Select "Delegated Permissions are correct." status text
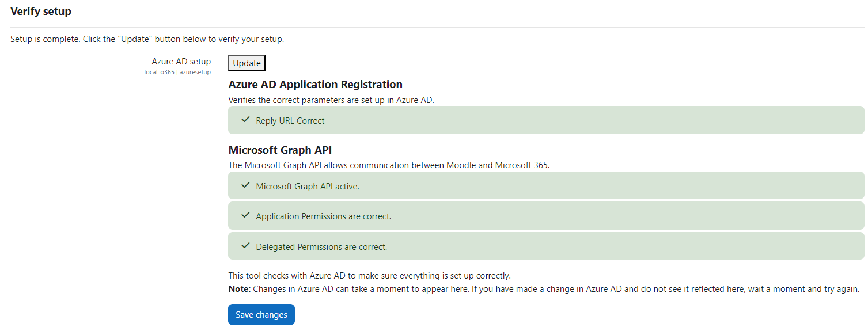The width and height of the screenshot is (868, 327). [321, 247]
